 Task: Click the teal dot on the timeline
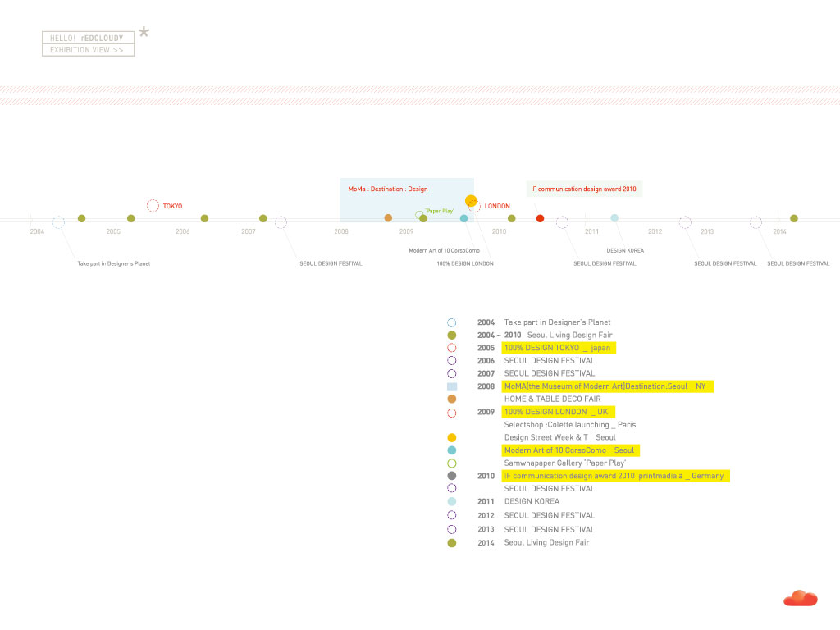(464, 218)
